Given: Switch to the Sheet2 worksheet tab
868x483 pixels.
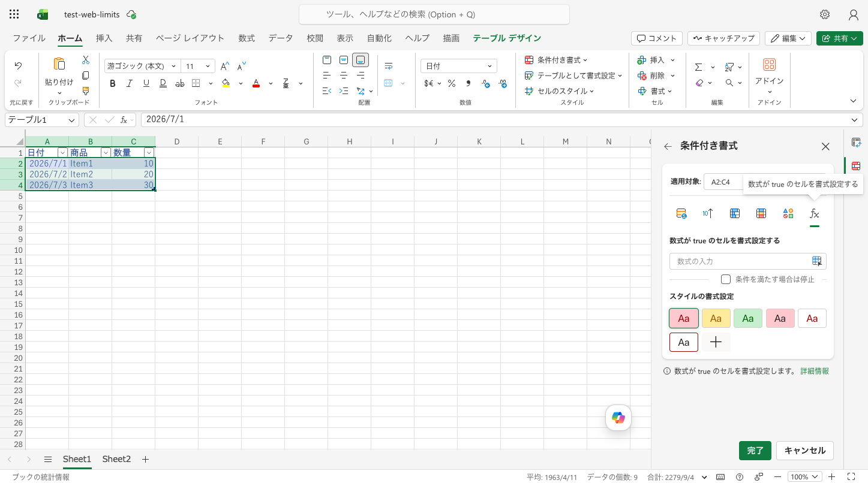Looking at the screenshot, I should (x=116, y=459).
